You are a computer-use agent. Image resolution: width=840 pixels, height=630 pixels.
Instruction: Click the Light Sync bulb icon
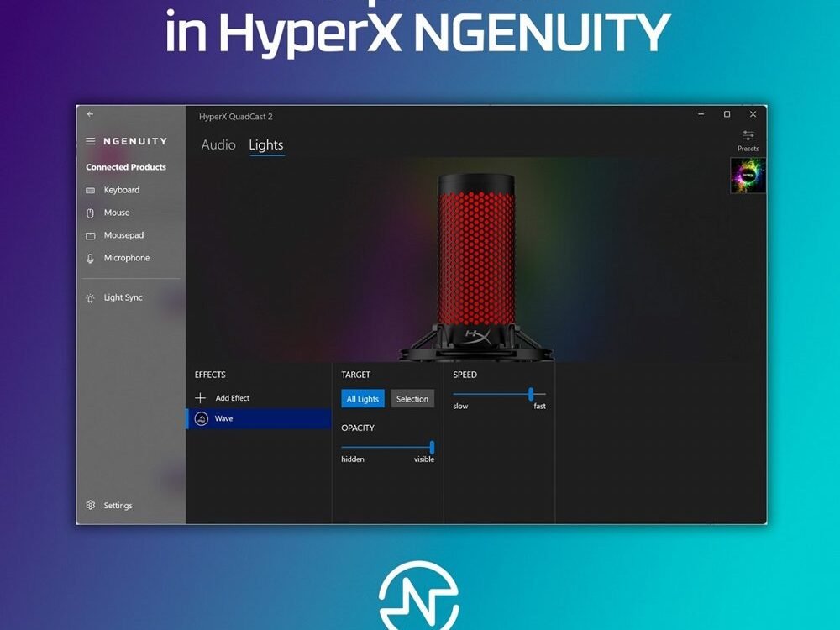tap(91, 298)
